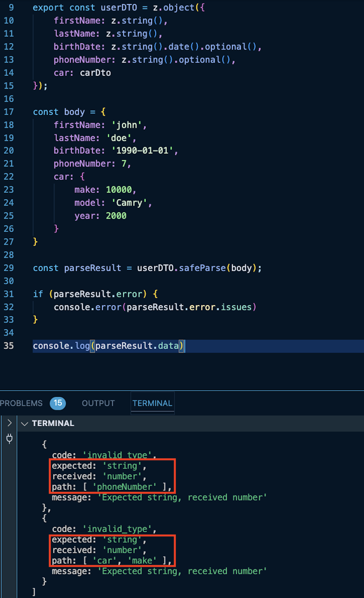Viewport: 364px width, 598px height.
Task: Click 'log' in console.log line
Action: coord(82,346)
